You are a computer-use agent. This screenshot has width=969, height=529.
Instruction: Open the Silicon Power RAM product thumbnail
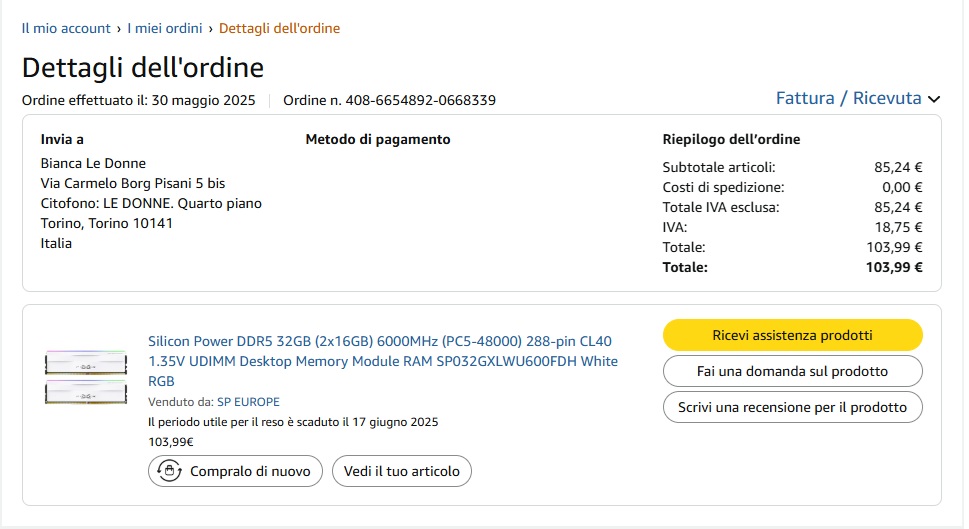point(86,377)
